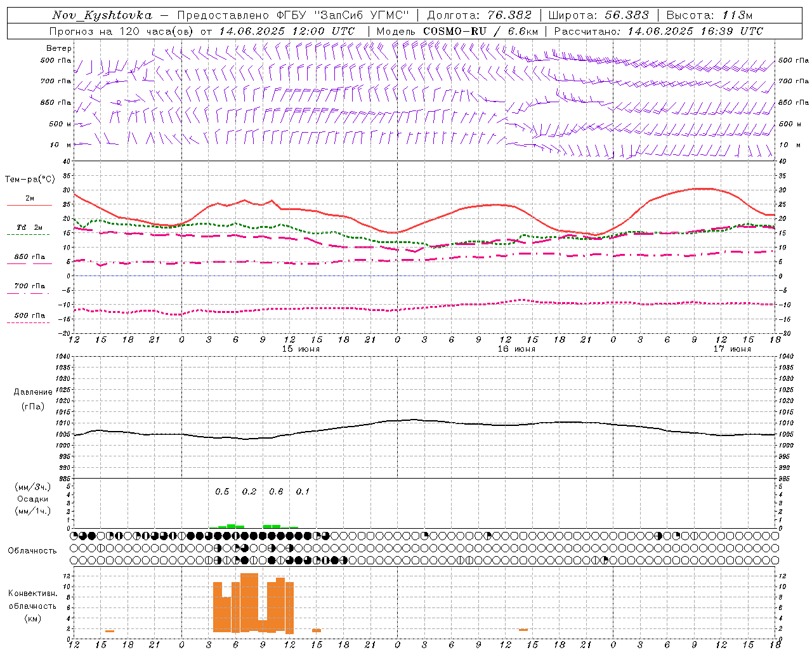Select the longitude value 76.382
Screen dimensions: 812x650
(x=509, y=15)
